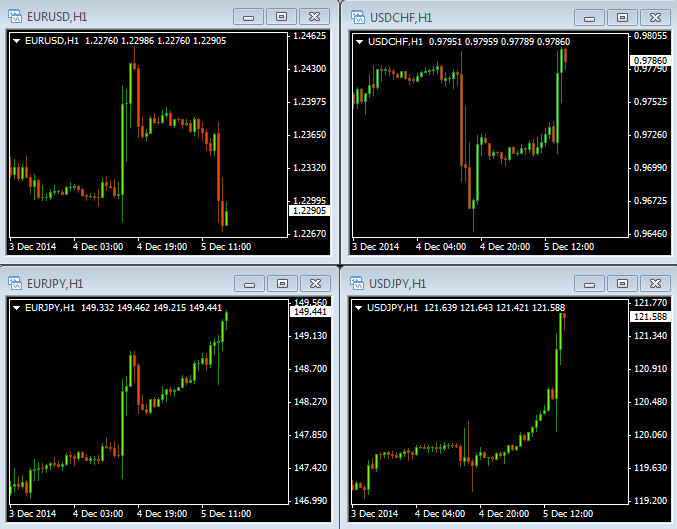Minimize the EURUSD,H1 chart window
This screenshot has height=529, width=677.
point(248,17)
